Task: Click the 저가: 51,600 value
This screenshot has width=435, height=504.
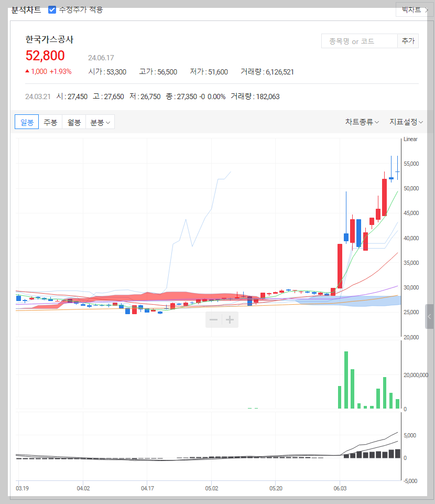Action: (x=209, y=72)
